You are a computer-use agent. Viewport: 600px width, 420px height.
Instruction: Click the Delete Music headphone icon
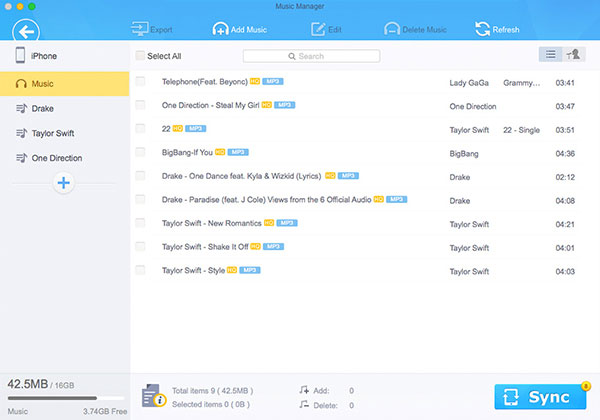point(392,29)
